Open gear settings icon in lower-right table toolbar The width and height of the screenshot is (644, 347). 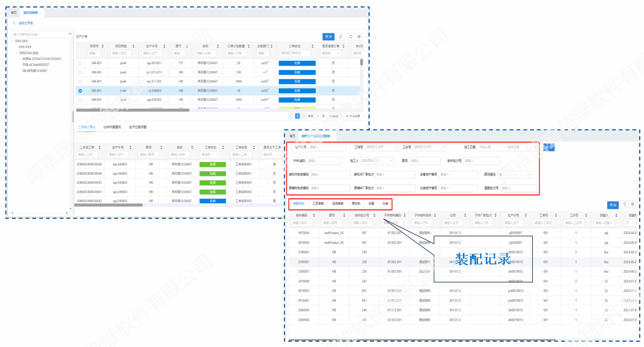633,204
